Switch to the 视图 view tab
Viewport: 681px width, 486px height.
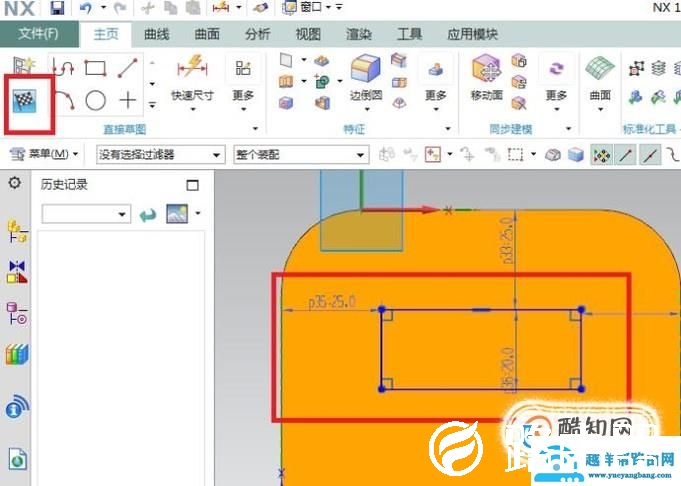(x=308, y=34)
